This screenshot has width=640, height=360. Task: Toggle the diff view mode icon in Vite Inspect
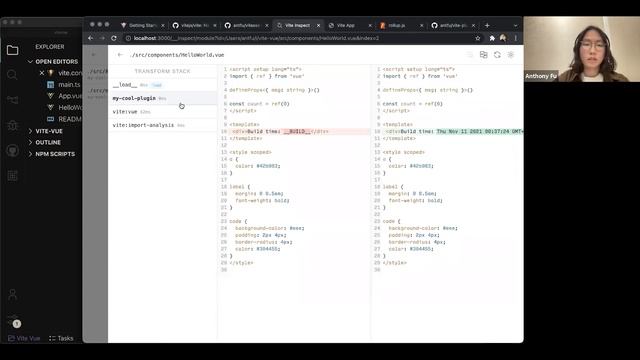click(x=484, y=55)
